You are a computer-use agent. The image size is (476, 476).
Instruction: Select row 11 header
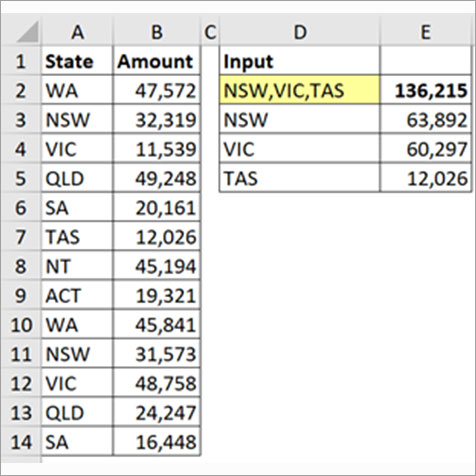(21, 354)
